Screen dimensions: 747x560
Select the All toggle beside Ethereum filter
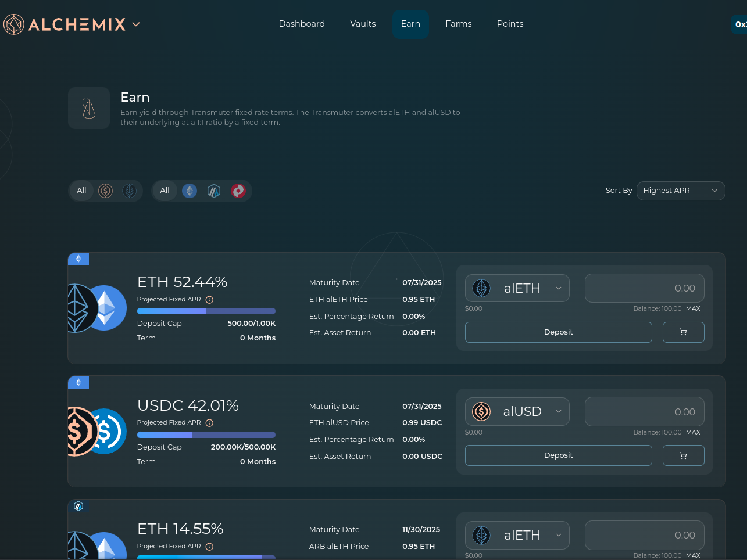click(x=165, y=191)
